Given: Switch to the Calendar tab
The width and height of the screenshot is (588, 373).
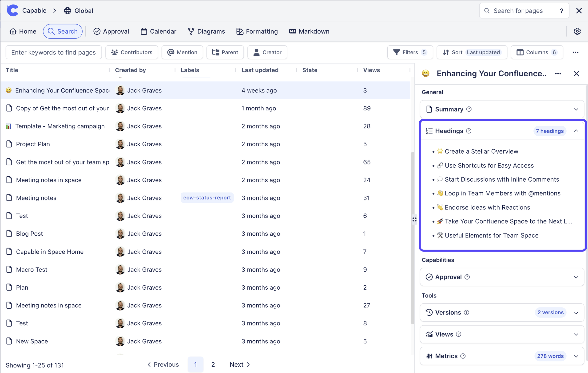Looking at the screenshot, I should click(158, 31).
